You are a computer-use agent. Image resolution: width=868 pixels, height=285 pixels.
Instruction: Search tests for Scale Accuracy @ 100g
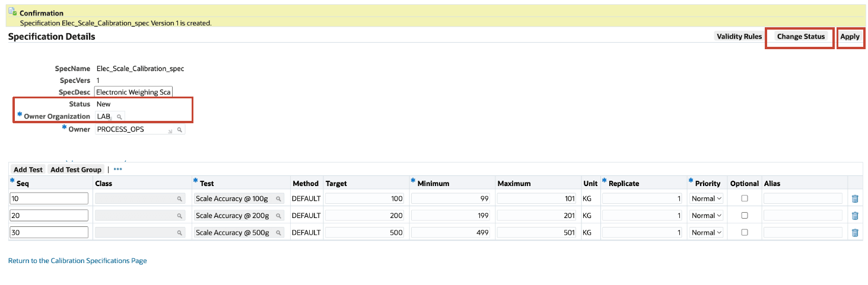click(x=279, y=199)
